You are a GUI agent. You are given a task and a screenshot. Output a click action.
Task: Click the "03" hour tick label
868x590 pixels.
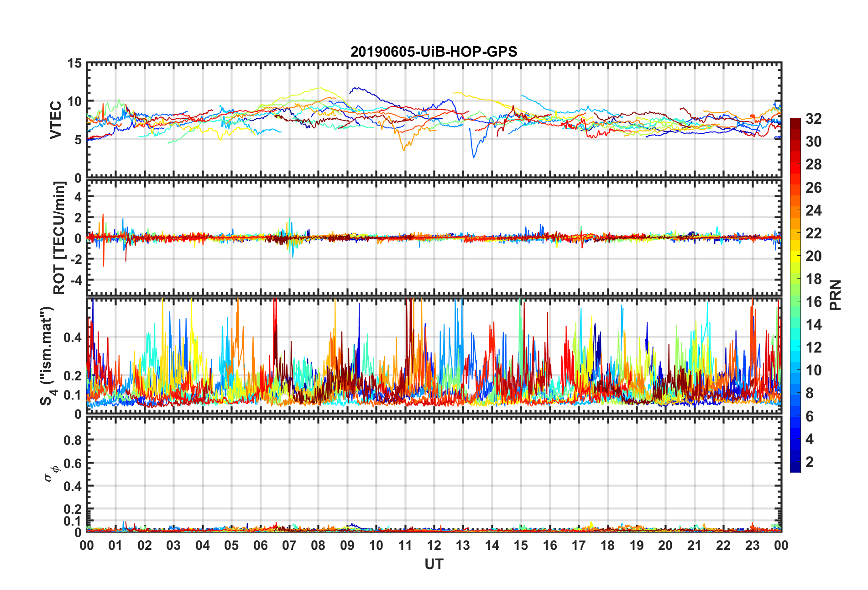(x=173, y=546)
